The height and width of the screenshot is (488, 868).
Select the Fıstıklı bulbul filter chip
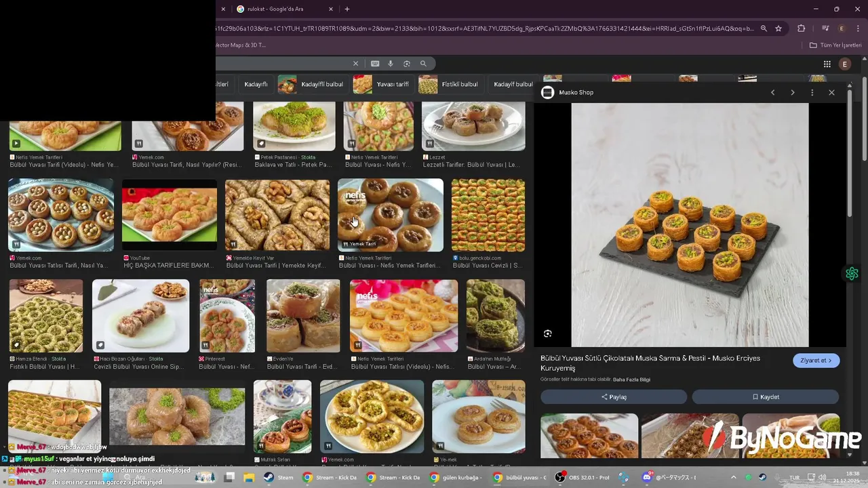point(450,85)
